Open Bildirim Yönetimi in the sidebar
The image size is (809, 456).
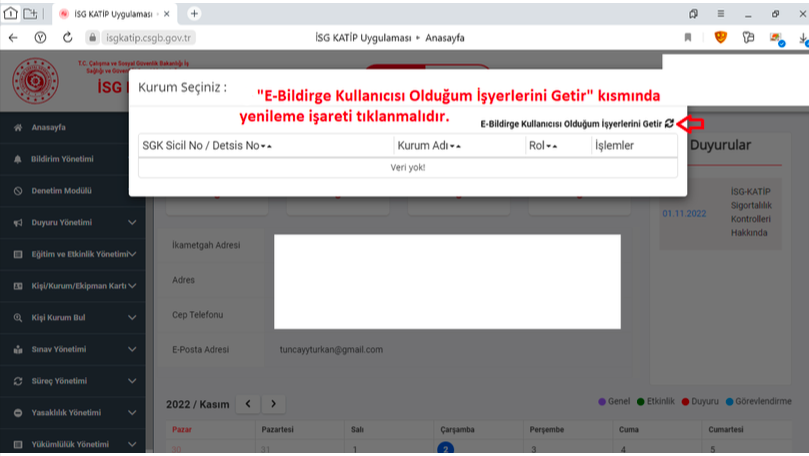(x=62, y=159)
